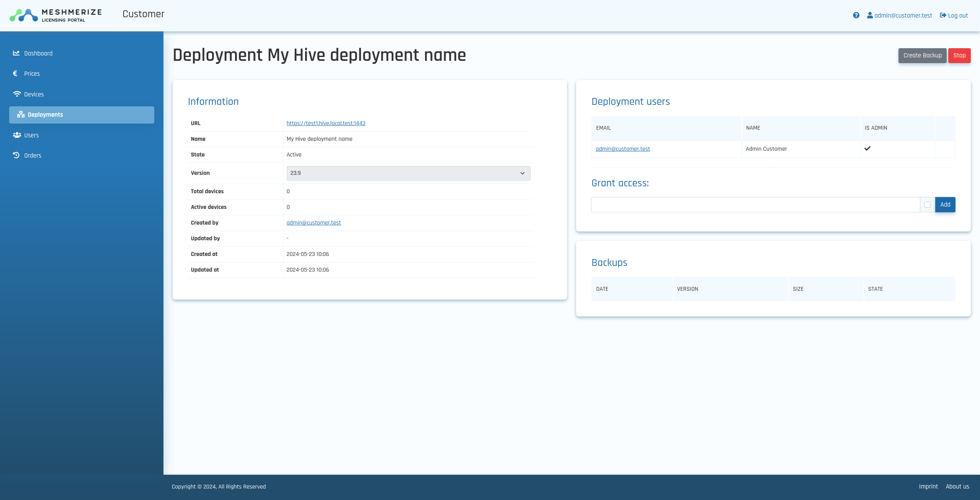Image resolution: width=980 pixels, height=500 pixels.
Task: Open the test1.hive.local.test URL link
Action: coord(326,123)
